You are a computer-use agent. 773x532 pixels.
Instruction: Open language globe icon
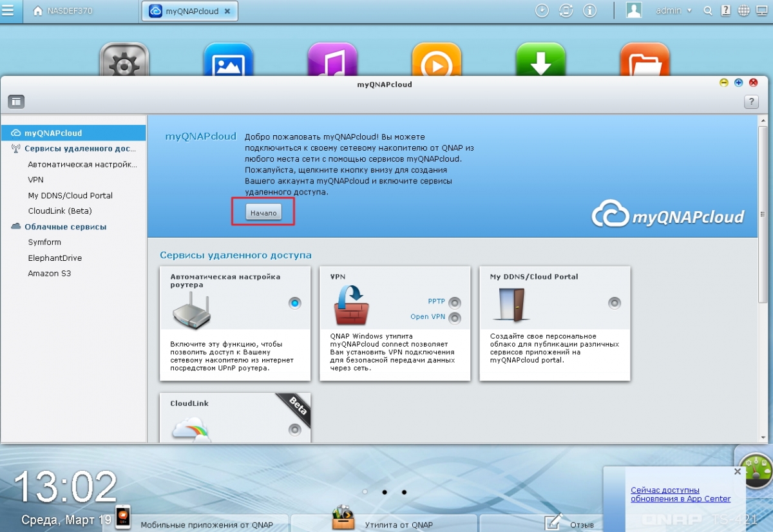[x=743, y=11]
